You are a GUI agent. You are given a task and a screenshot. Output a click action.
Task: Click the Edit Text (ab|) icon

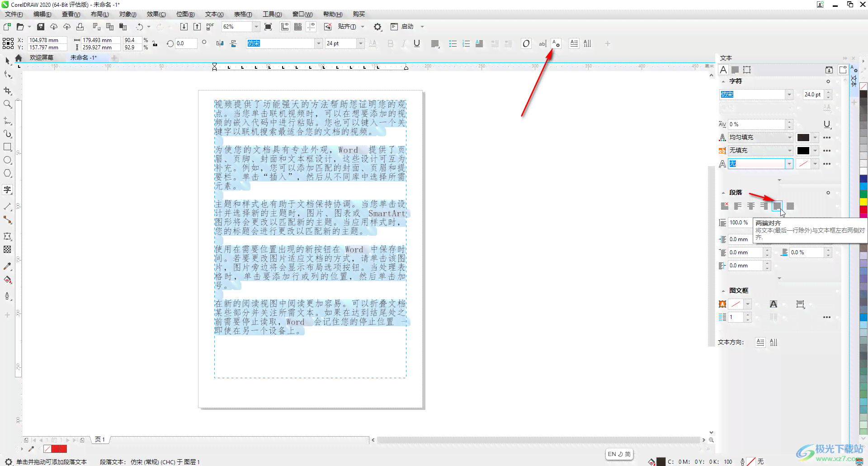click(x=542, y=43)
